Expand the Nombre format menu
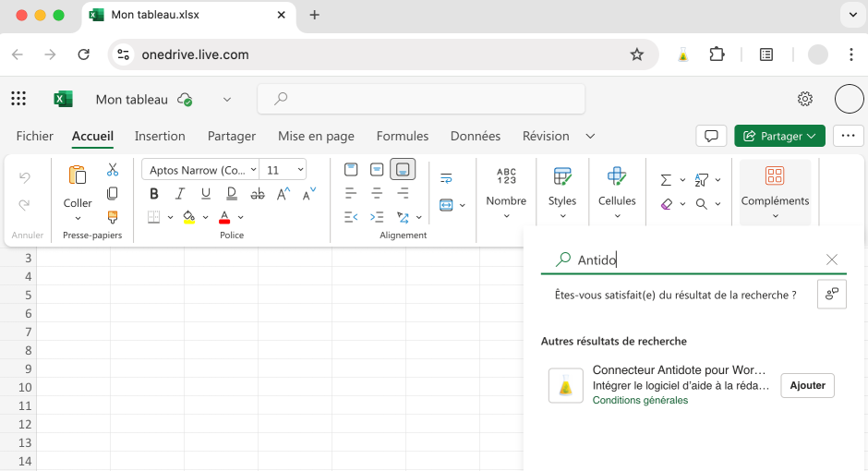Screen dimensions: 868x471 [506, 192]
